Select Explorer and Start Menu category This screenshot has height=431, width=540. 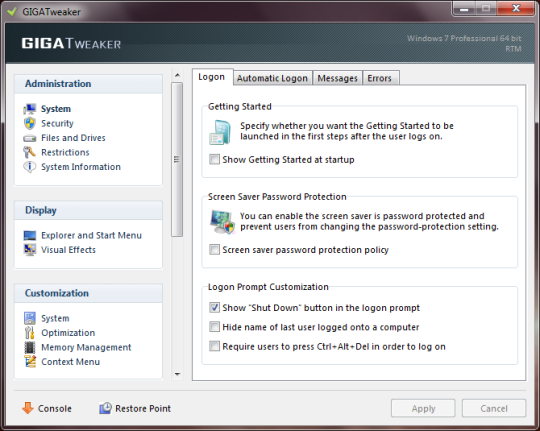[92, 235]
